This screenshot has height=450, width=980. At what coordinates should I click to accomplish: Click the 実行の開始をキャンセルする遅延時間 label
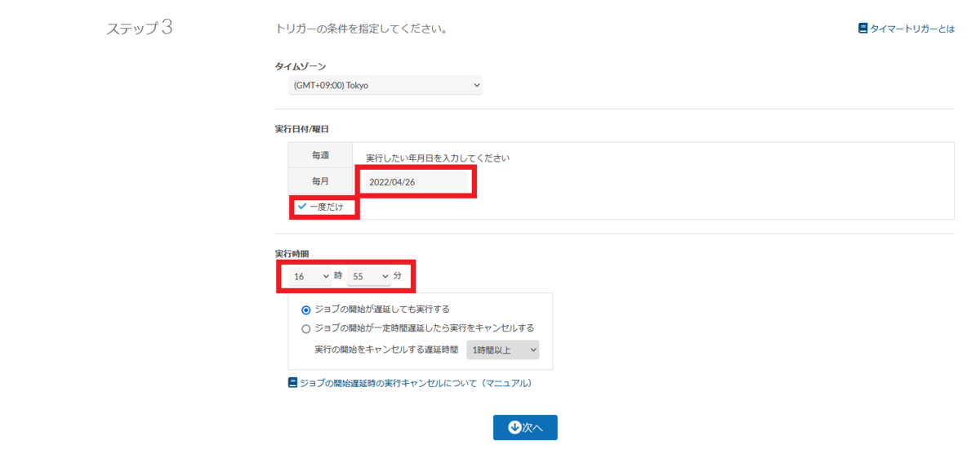386,350
